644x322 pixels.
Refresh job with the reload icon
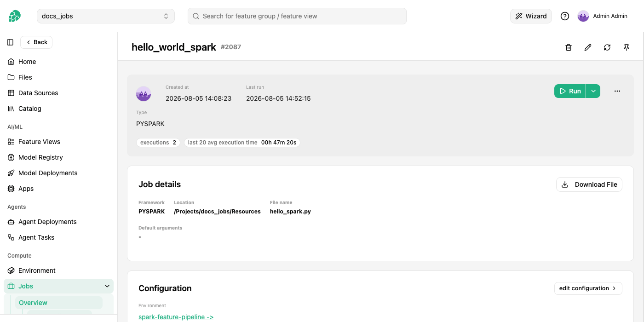[607, 47]
